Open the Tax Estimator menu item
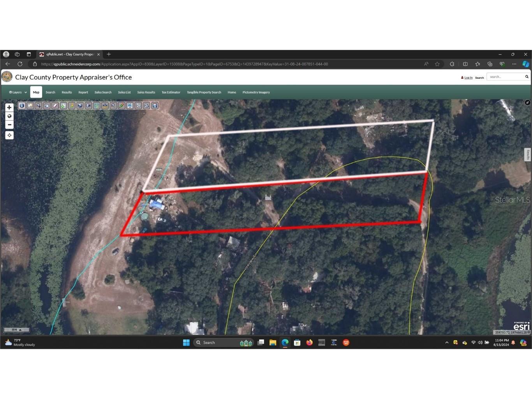Image resolution: width=532 pixels, height=399 pixels. (x=171, y=92)
